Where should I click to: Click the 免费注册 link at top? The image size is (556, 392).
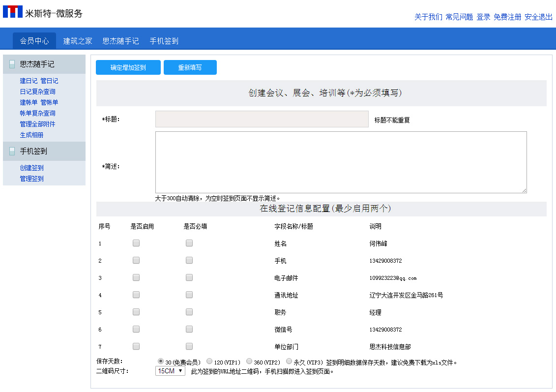(507, 16)
